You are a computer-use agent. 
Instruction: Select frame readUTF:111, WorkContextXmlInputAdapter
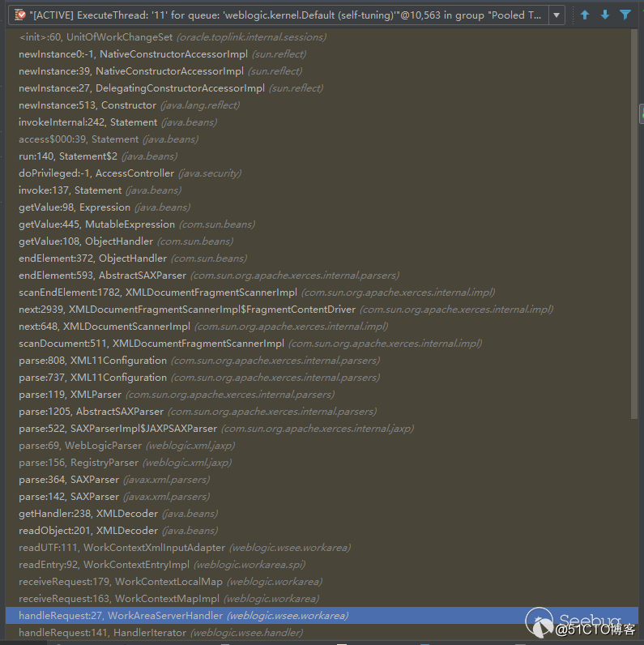click(322, 548)
